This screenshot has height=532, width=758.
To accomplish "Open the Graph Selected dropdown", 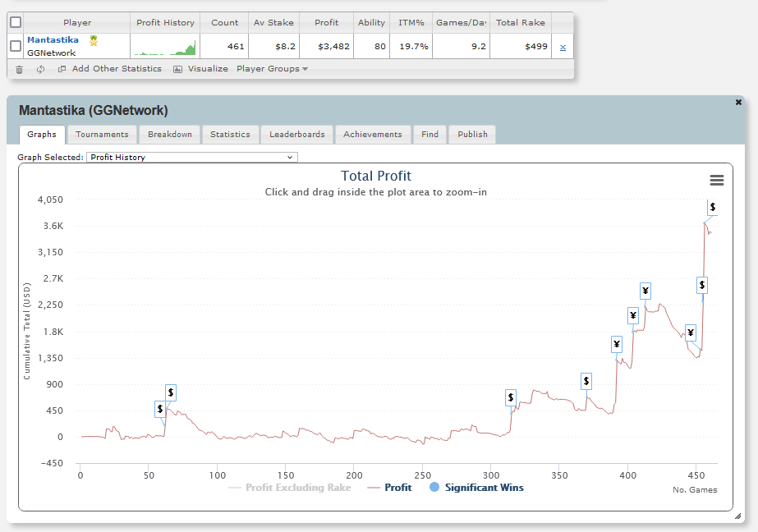I will pyautogui.click(x=192, y=157).
